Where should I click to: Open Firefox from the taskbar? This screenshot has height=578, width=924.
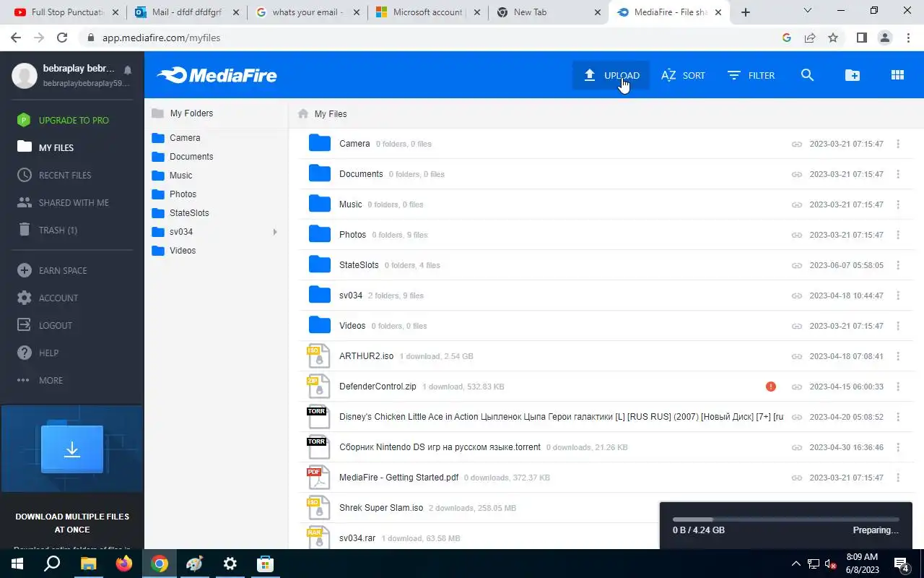tap(124, 564)
